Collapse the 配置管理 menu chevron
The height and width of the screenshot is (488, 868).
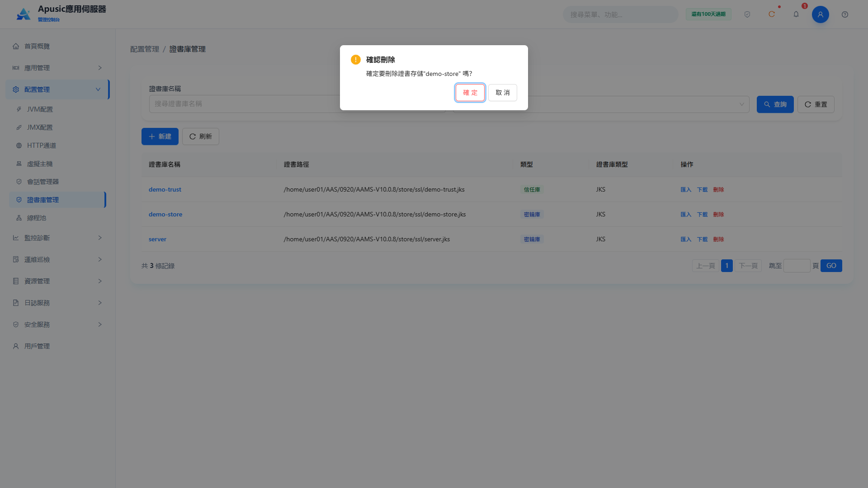(x=98, y=89)
